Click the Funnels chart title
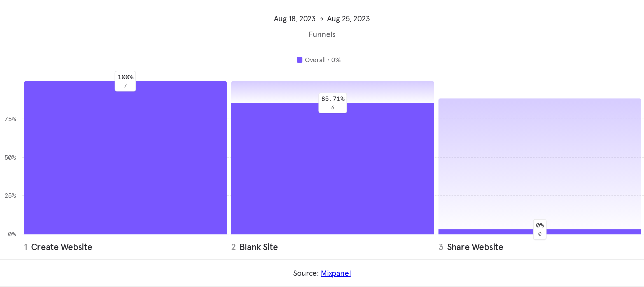Screen dimensions: 644x287 [322, 34]
